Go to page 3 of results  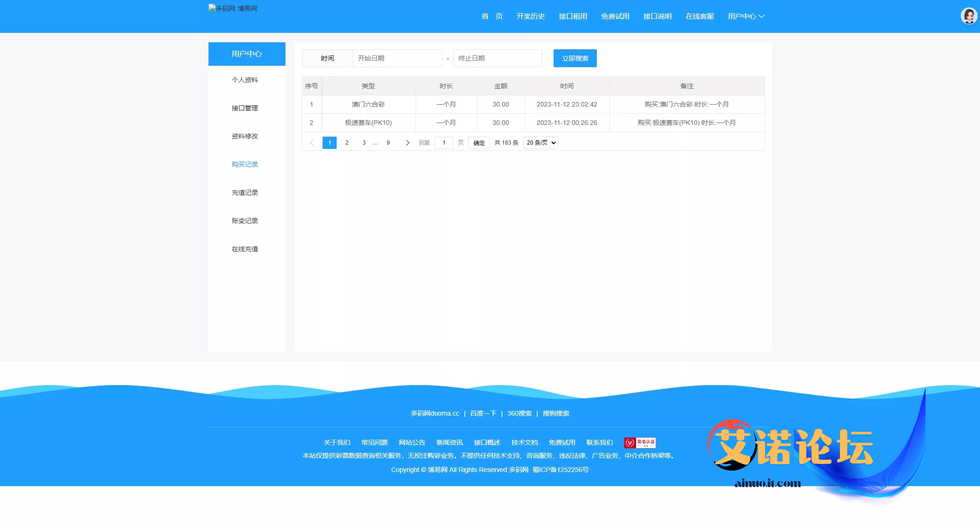click(x=364, y=143)
